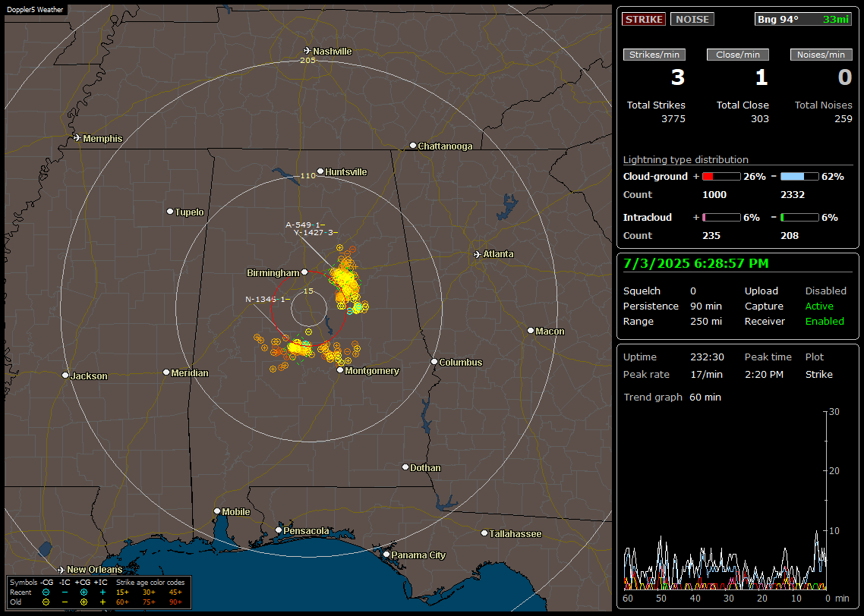This screenshot has width=864, height=616.
Task: Click the STRIKE indicator button
Action: tap(644, 19)
